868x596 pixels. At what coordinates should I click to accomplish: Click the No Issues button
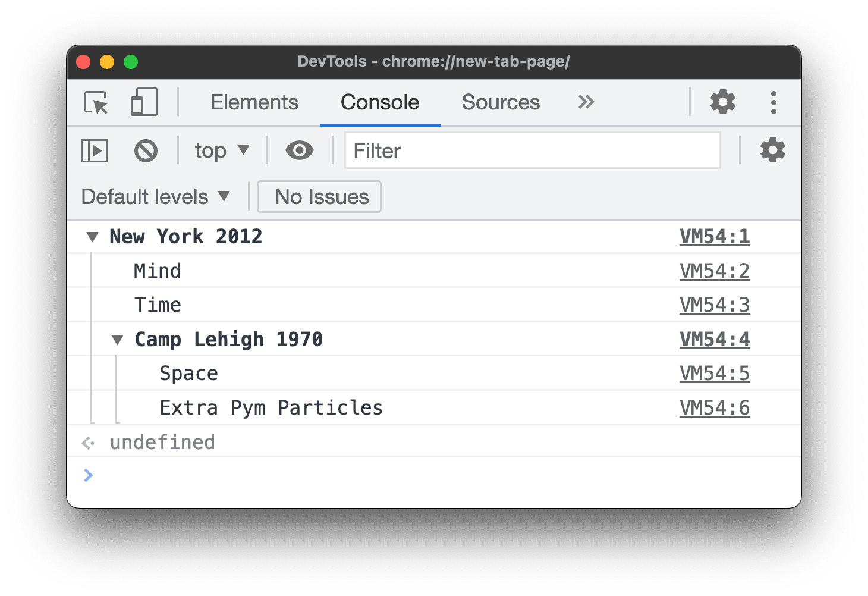click(x=319, y=196)
